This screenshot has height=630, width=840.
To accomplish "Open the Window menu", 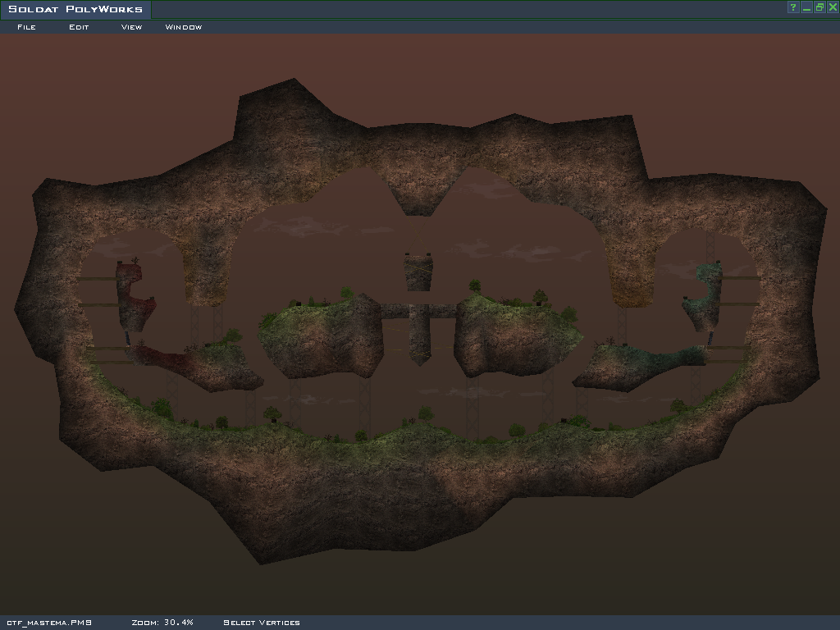I will tap(184, 27).
